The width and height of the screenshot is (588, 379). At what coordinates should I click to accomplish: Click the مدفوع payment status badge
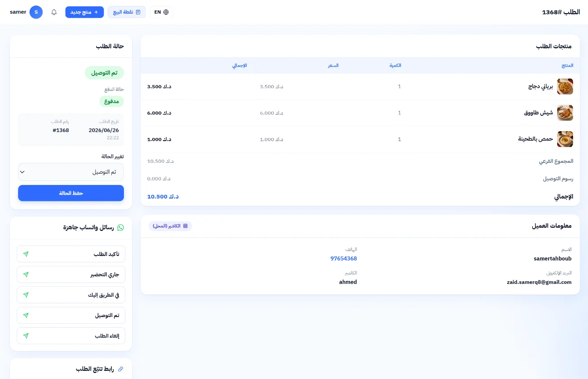tap(112, 101)
